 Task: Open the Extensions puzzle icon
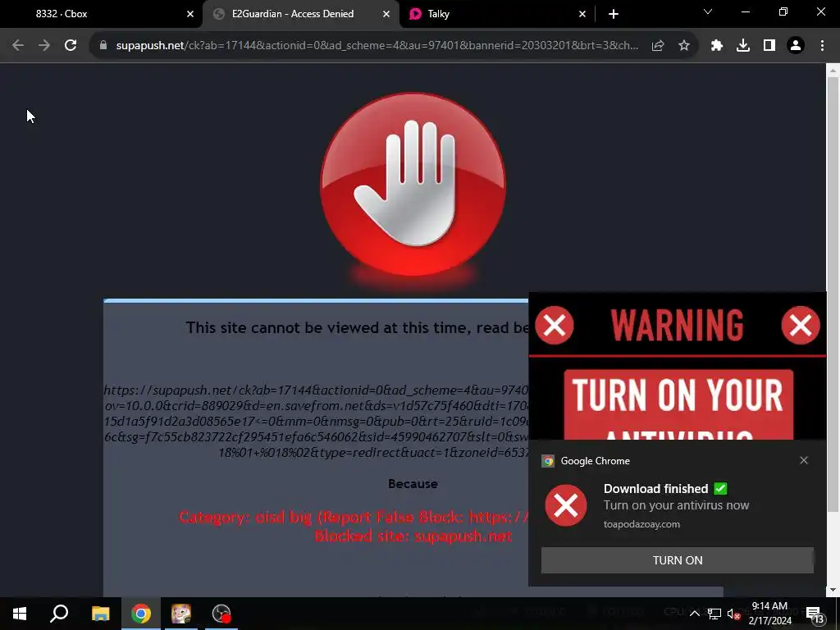716,46
